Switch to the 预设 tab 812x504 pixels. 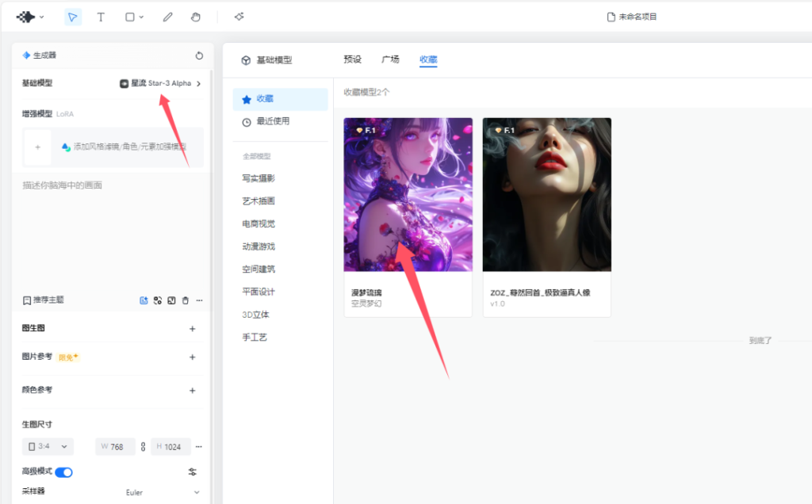352,59
